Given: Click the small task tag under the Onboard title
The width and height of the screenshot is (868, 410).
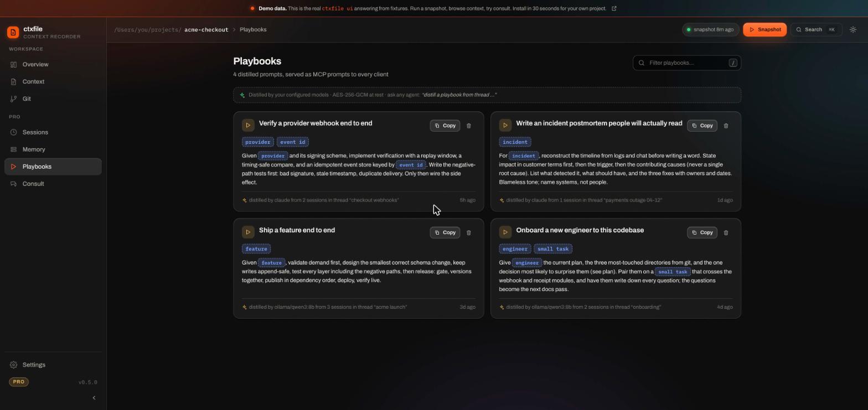Looking at the screenshot, I should click(x=553, y=248).
